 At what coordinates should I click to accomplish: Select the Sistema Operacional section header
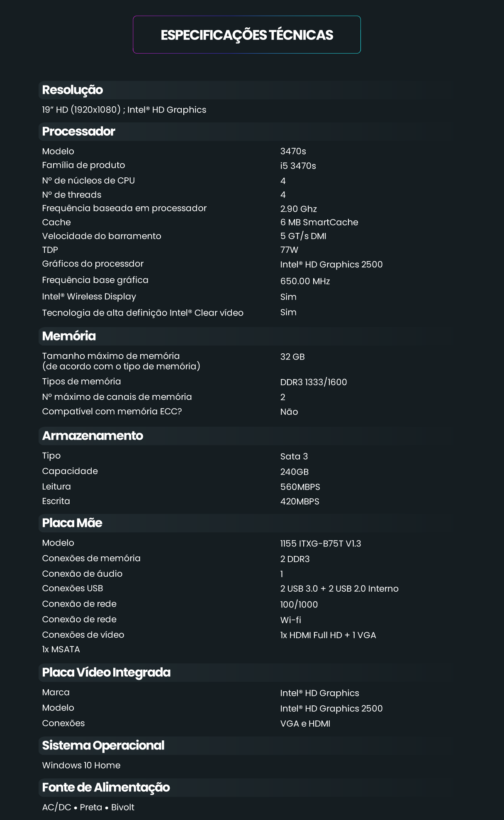coord(103,745)
